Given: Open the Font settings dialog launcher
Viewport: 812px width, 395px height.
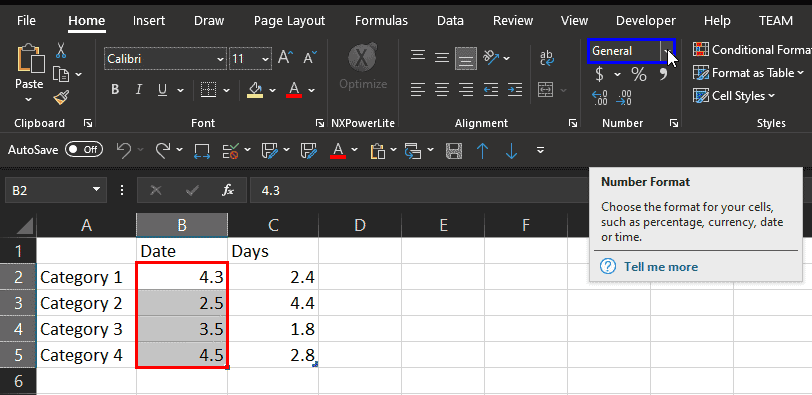Looking at the screenshot, I should coord(320,123).
